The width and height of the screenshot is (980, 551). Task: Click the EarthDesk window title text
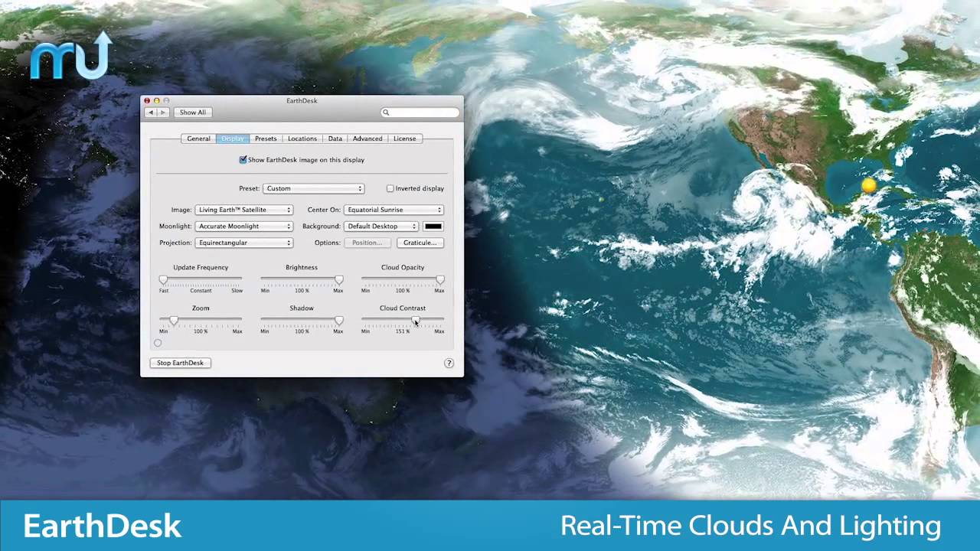pyautogui.click(x=302, y=100)
